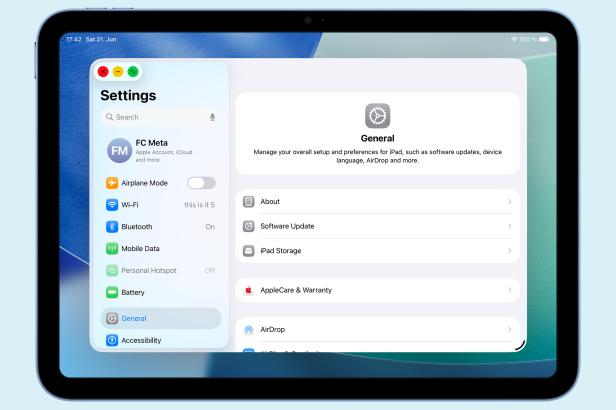Click the Personal Hotspot 'Off' status
This screenshot has height=410, width=616.
(210, 271)
